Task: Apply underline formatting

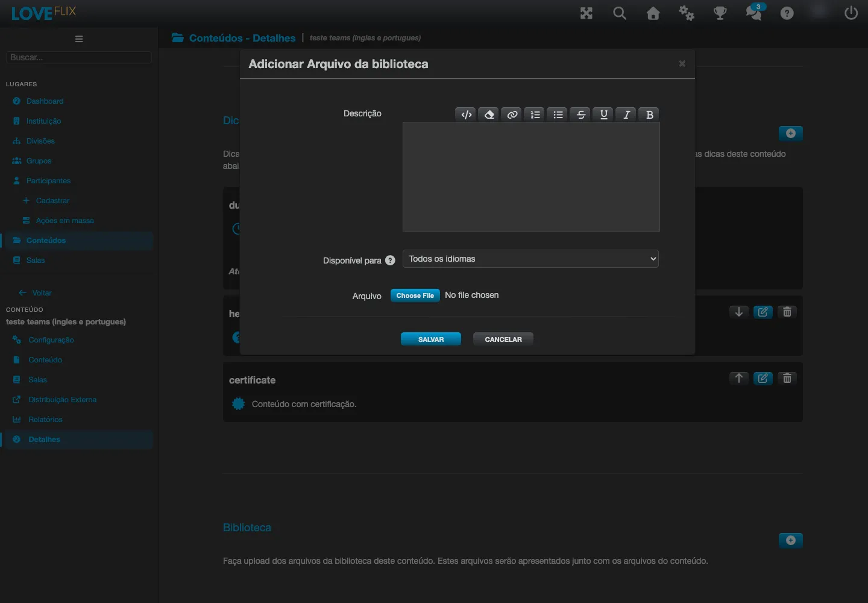Action: [x=604, y=115]
